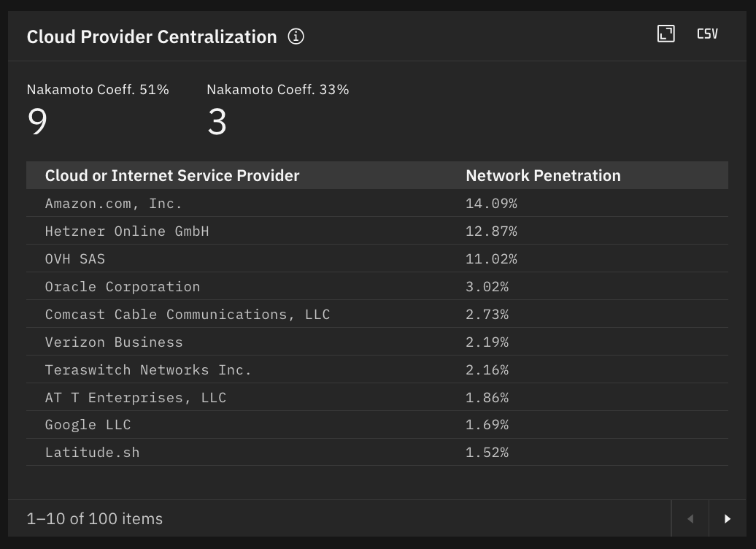Click the Verizon Business row
The image size is (756, 549).
coord(114,342)
